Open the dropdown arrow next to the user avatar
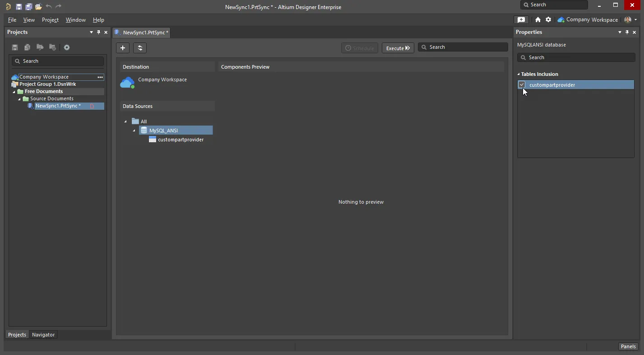644x355 pixels. [635, 19]
